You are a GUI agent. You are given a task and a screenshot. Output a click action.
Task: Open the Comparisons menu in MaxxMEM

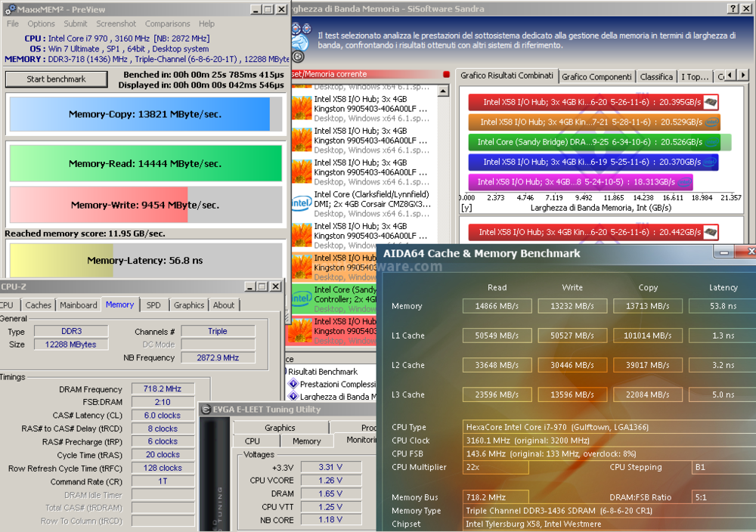(x=167, y=23)
